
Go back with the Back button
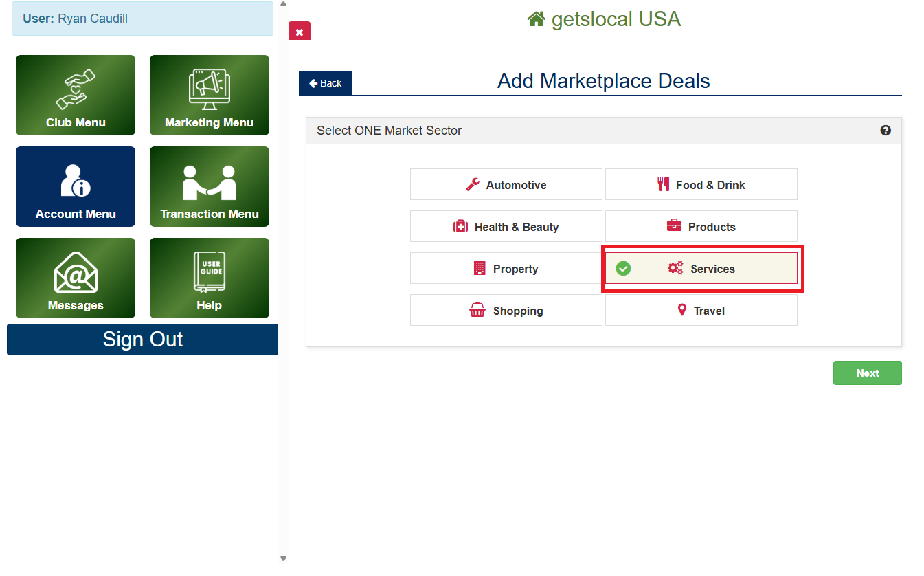[x=325, y=83]
